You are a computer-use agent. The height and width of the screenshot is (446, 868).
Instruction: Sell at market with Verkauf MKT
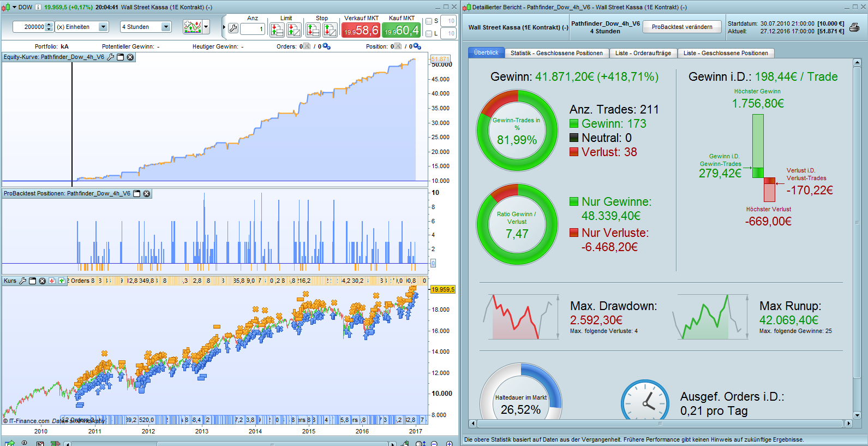click(x=361, y=30)
